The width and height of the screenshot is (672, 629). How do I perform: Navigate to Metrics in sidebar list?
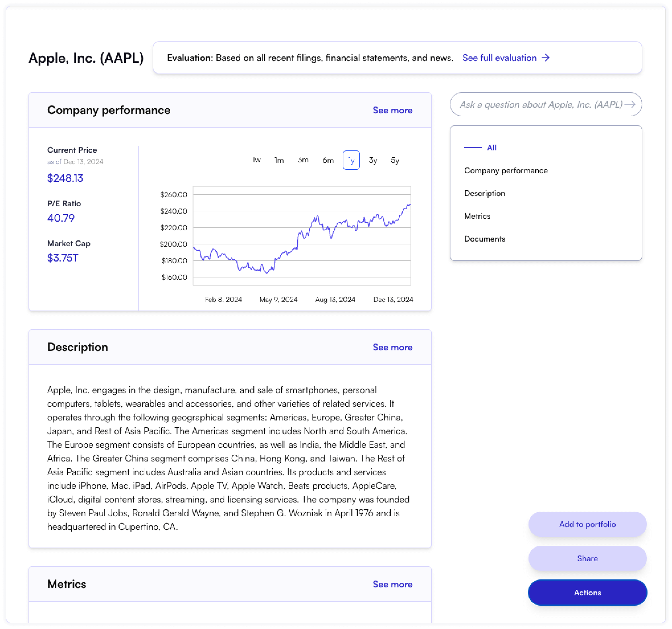point(477,216)
